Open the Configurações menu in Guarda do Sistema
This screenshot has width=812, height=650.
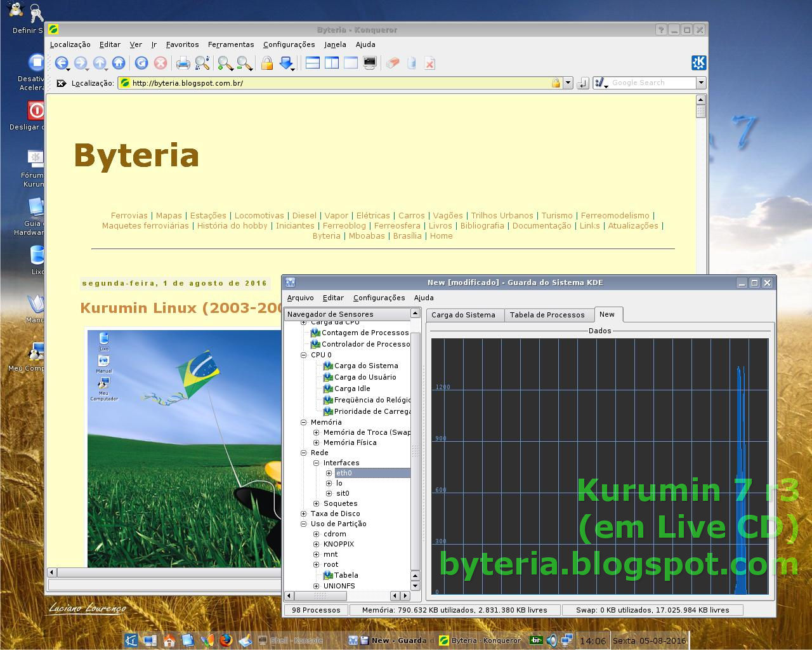(x=379, y=298)
